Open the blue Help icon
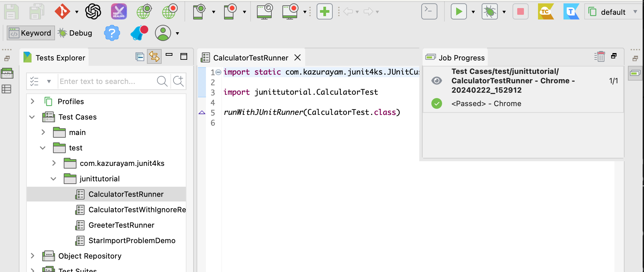Screen dimensions: 644x272 click(112, 33)
